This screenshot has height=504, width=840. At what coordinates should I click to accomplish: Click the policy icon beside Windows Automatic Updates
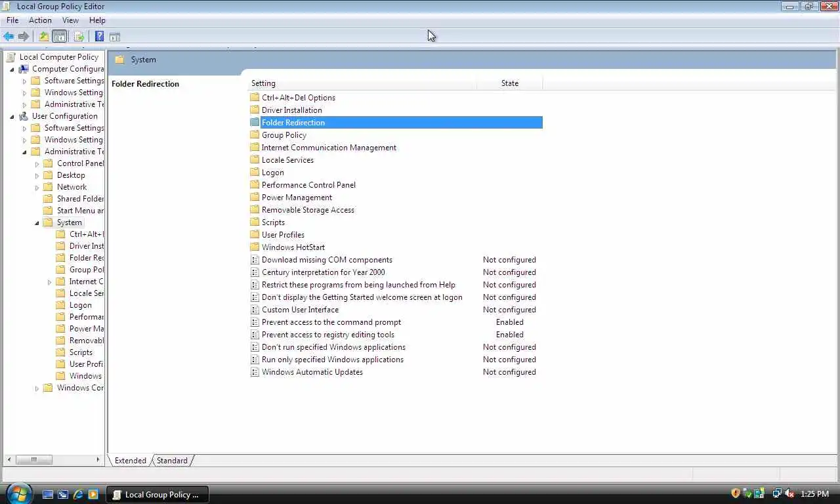pos(255,372)
